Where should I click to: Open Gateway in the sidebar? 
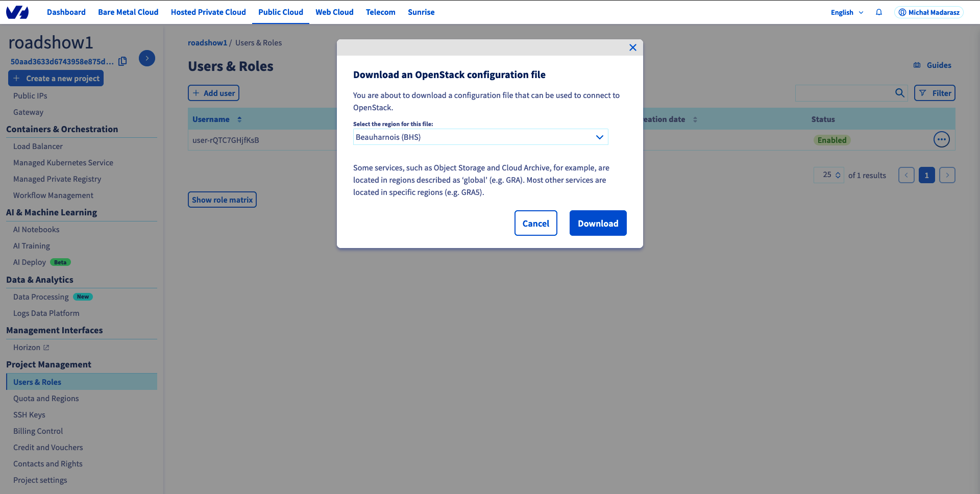(28, 112)
